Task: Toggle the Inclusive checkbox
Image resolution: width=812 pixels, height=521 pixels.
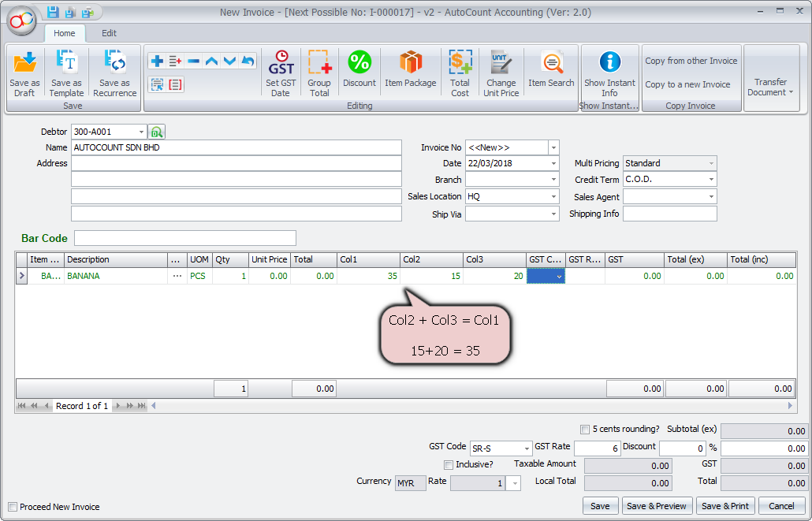Action: point(449,465)
